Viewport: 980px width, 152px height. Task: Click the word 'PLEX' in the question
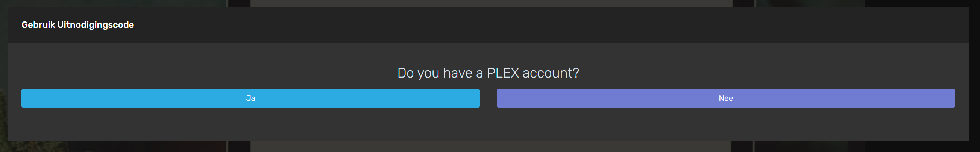502,73
